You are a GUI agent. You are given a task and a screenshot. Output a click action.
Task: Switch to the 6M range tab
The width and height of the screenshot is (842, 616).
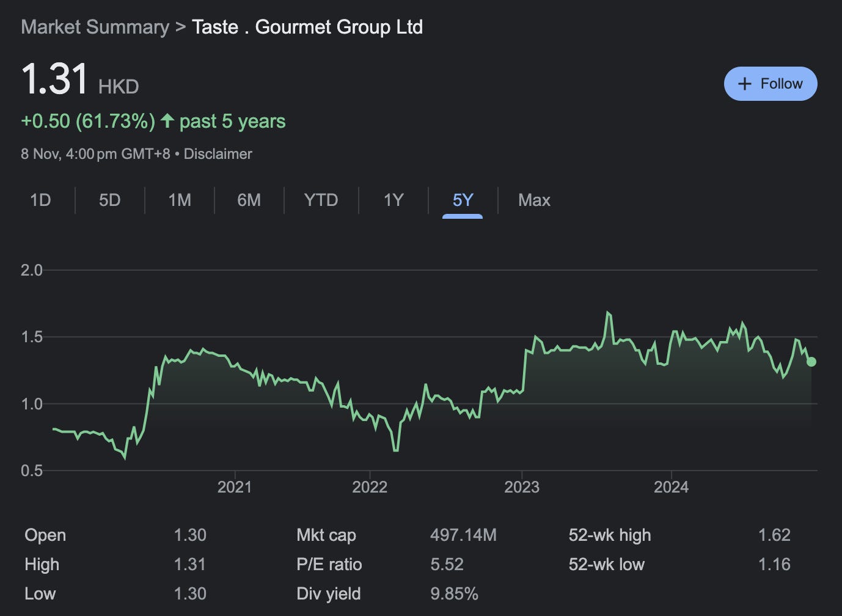(x=249, y=200)
